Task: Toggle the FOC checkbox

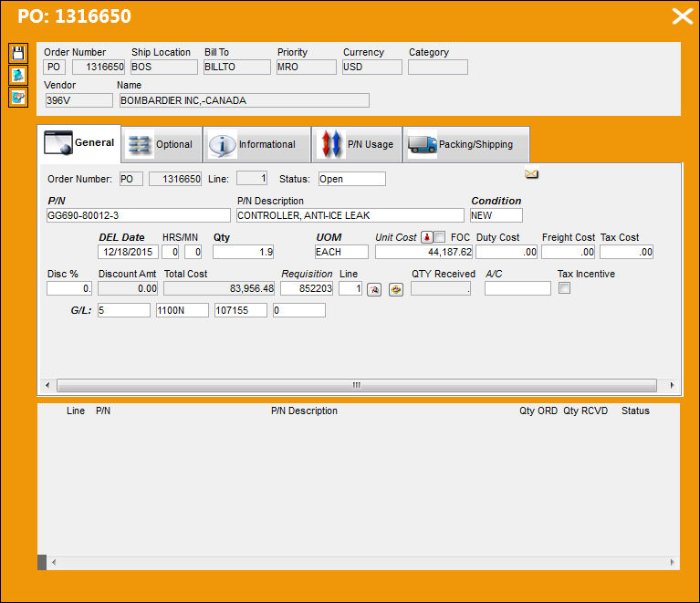Action: 440,236
